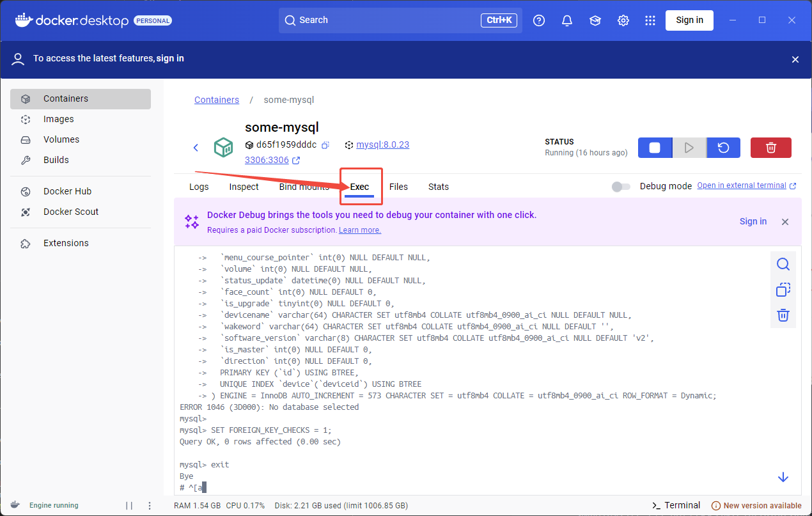
Task: Clear the terminal with trash icon
Action: tap(783, 315)
